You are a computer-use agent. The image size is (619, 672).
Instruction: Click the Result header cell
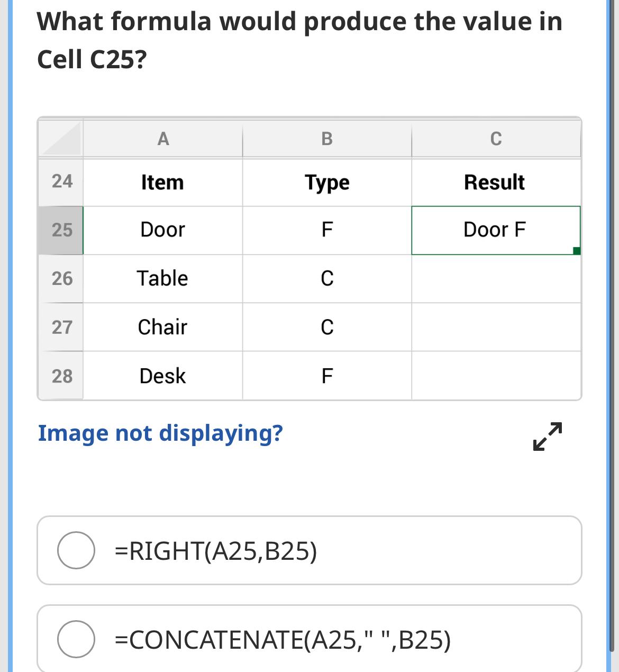tap(495, 182)
